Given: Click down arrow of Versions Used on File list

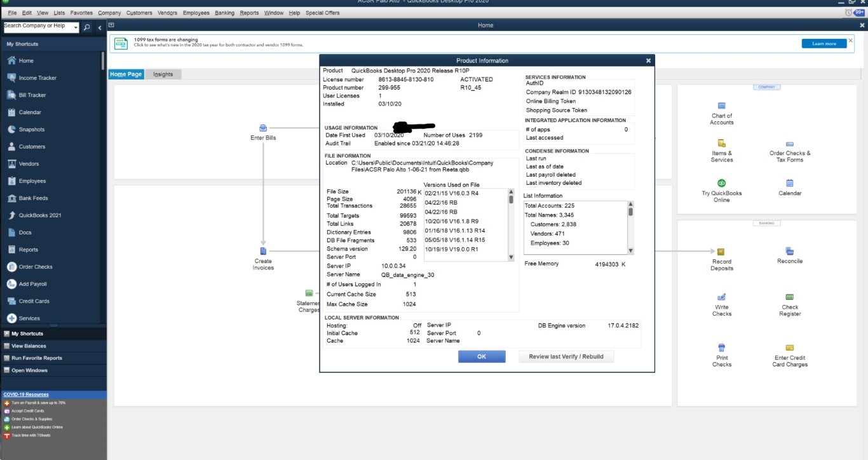Looking at the screenshot, I should 511,257.
